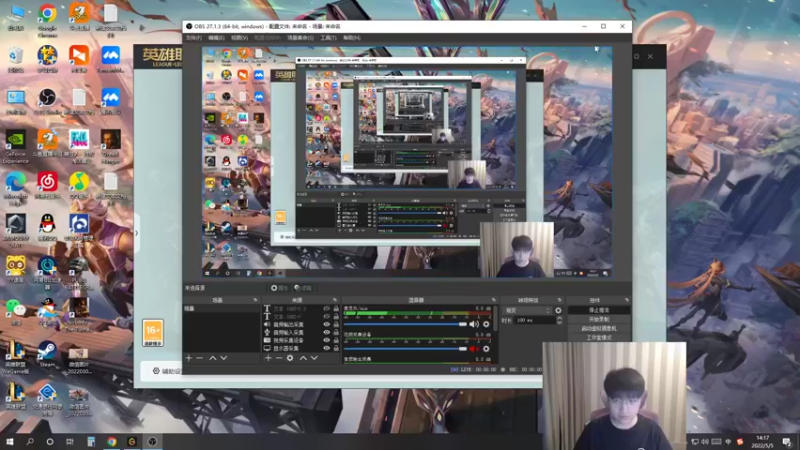This screenshot has height=450, width=800.
Task: Pop out the Audio Mixer dock panel
Action: [493, 300]
